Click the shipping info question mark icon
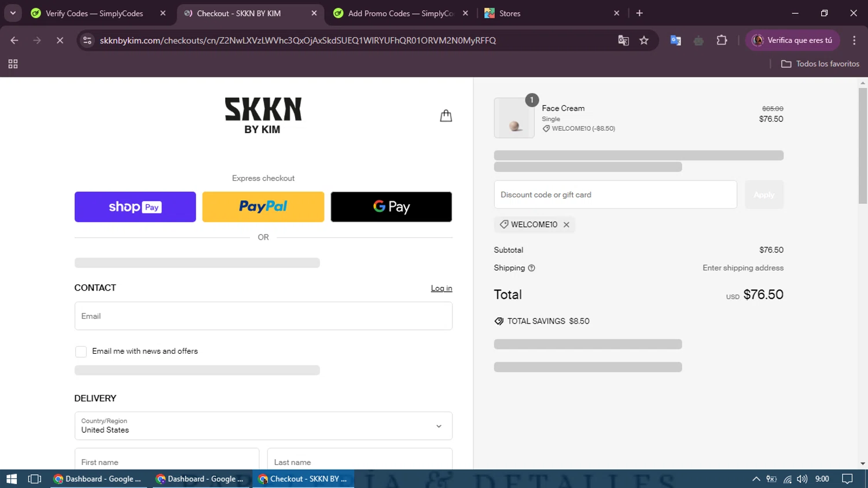This screenshot has width=868, height=488. click(x=531, y=268)
